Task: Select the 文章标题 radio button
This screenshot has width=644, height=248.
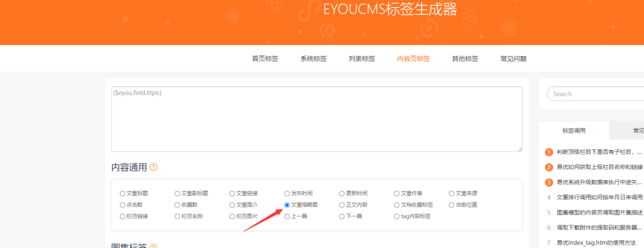Action: pyautogui.click(x=122, y=193)
